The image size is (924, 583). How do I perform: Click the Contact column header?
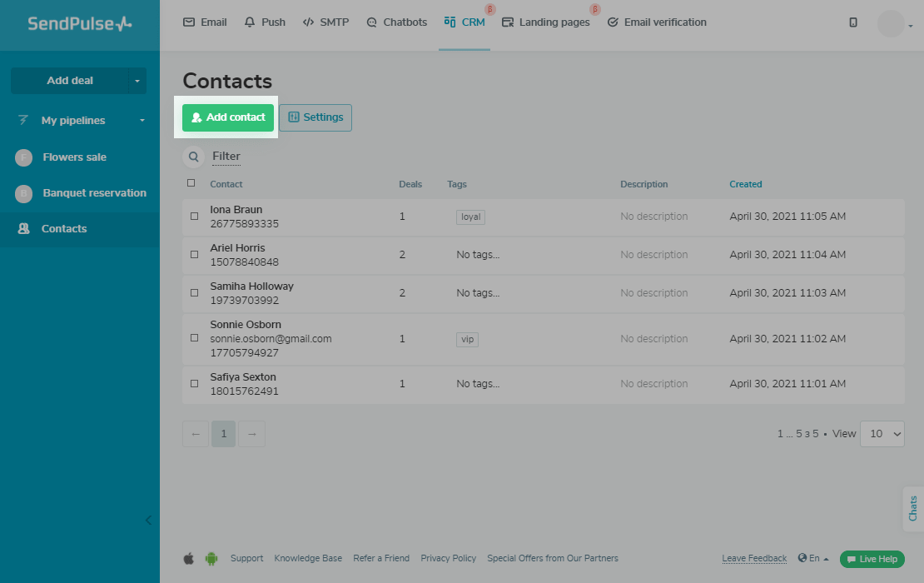[226, 185]
